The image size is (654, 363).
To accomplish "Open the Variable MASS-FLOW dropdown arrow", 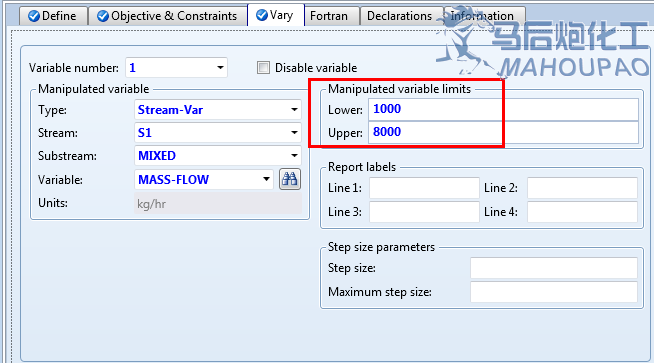I will coord(266,179).
